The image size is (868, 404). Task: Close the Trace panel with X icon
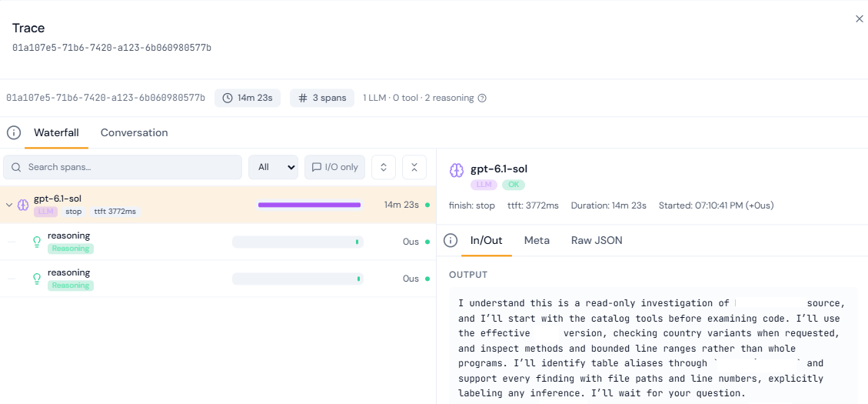tap(859, 18)
